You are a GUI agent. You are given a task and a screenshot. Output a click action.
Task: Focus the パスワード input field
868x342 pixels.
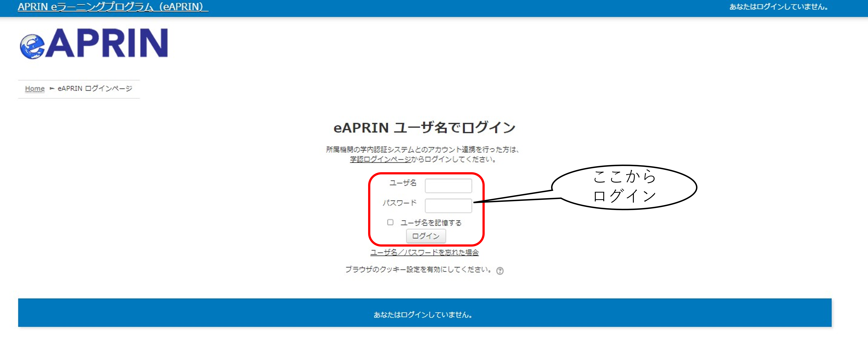point(448,206)
